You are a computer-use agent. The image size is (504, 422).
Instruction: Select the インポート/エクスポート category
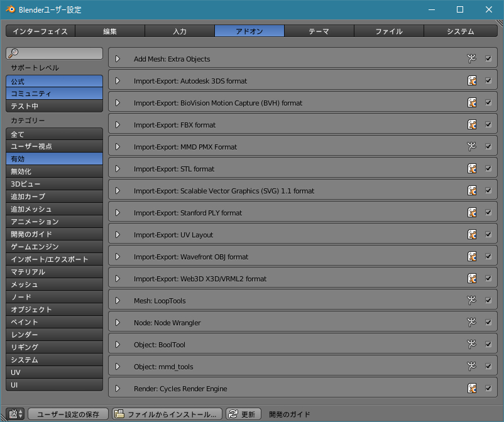[x=54, y=259]
